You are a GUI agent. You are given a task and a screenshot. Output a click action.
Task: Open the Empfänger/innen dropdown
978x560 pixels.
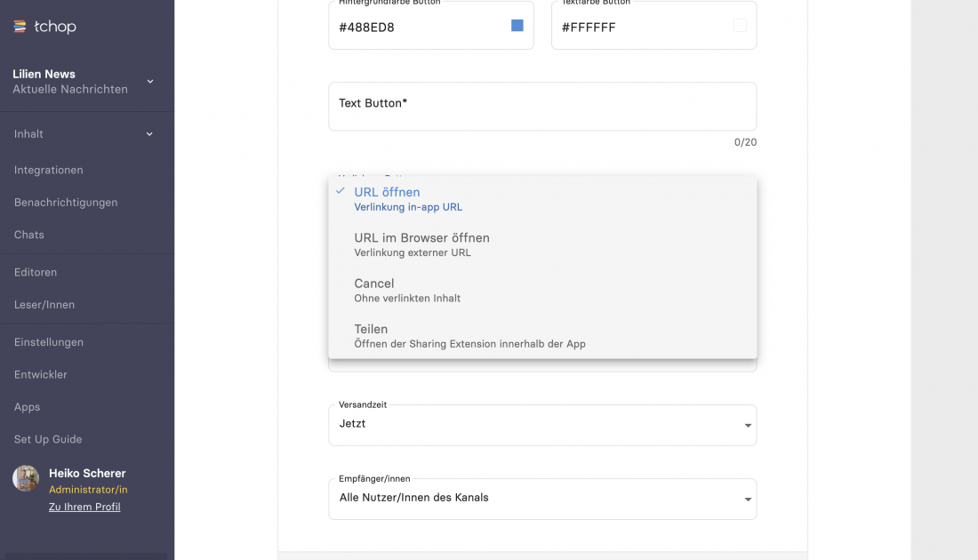(542, 498)
